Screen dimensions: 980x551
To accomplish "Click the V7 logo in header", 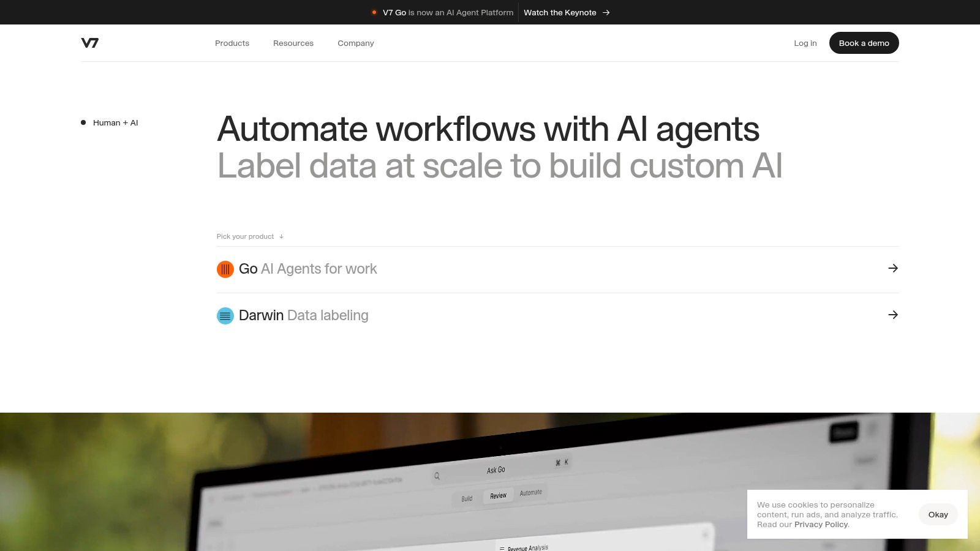I will point(89,43).
